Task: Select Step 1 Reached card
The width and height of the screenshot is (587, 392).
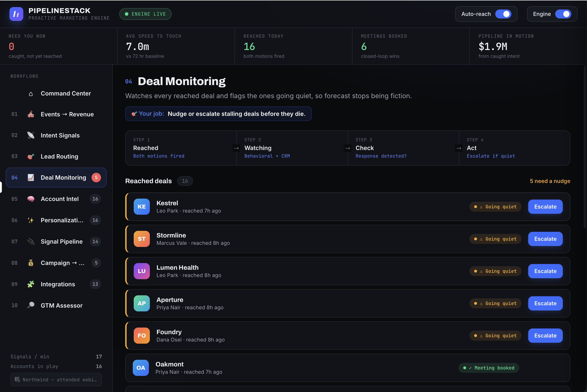Action: [x=181, y=148]
